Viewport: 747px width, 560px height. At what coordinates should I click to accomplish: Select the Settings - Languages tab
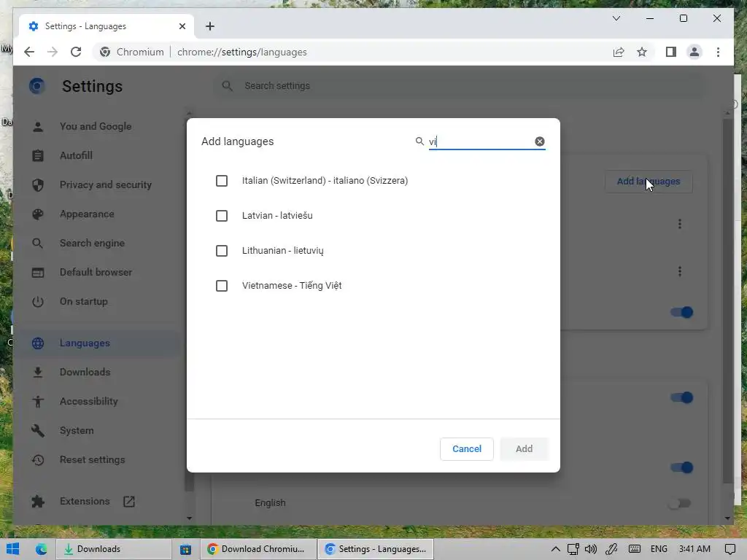pos(107,26)
